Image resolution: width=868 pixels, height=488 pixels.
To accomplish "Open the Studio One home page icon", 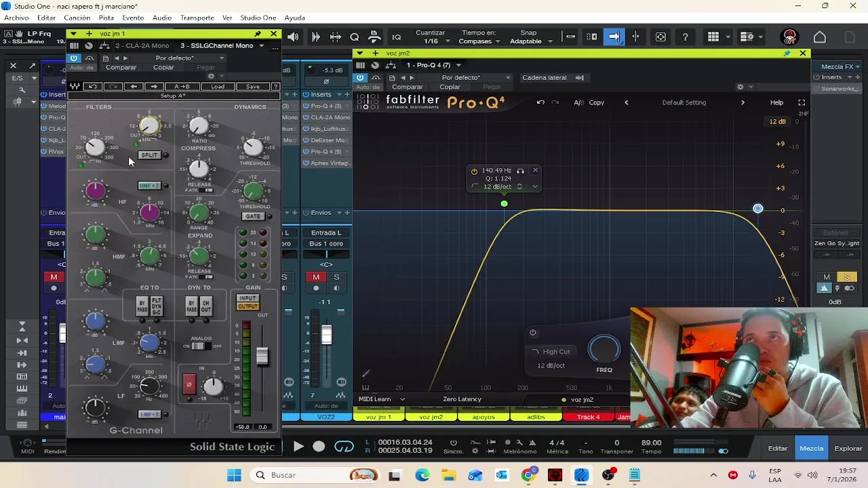I will pos(820,37).
